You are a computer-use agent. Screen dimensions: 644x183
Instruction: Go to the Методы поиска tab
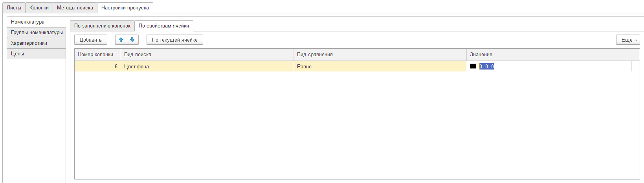(x=75, y=7)
